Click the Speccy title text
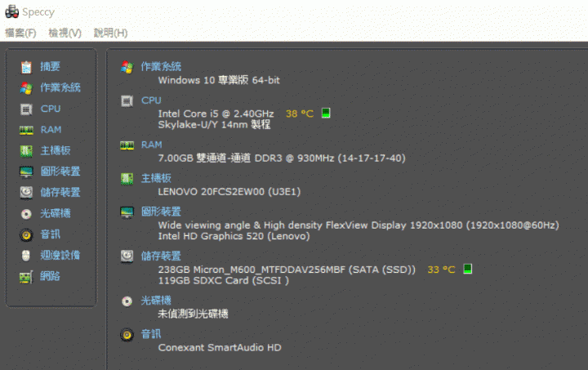 click(38, 12)
